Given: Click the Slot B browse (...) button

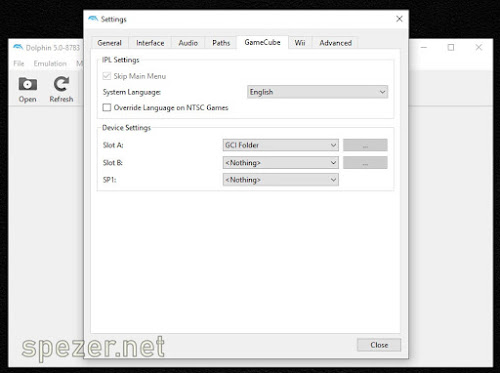Looking at the screenshot, I should 365,163.
